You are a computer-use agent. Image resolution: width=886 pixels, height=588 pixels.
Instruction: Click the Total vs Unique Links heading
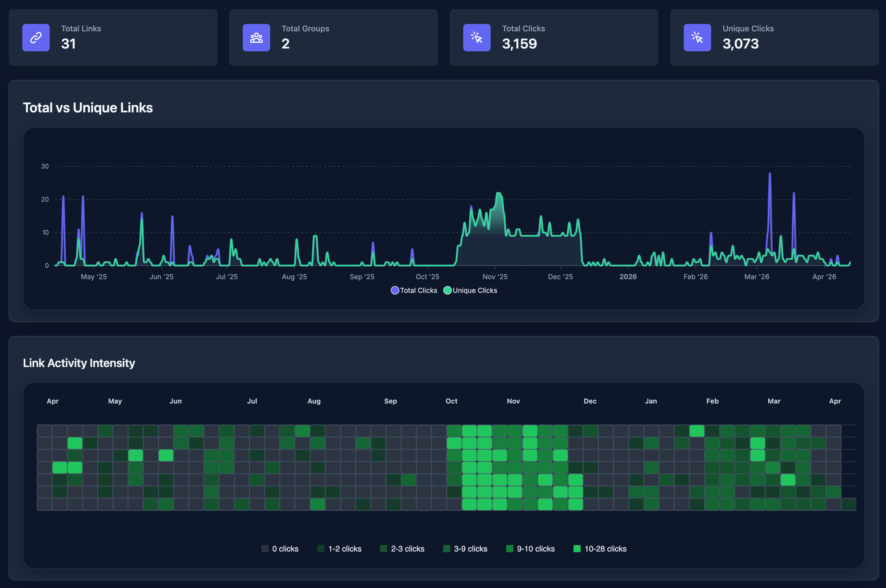[88, 108]
